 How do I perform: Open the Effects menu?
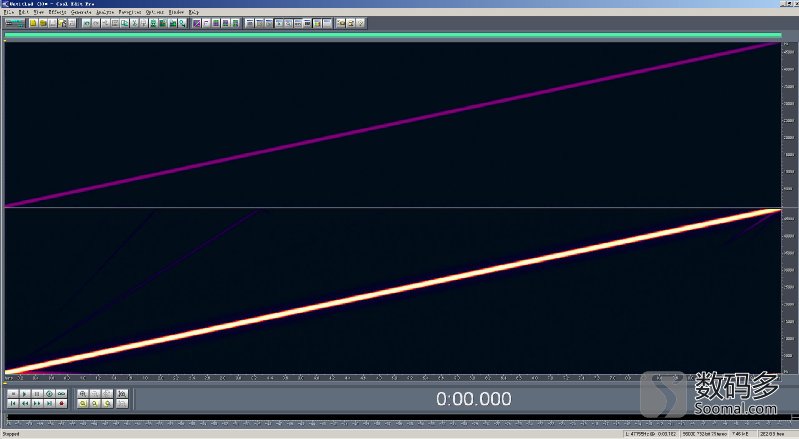(x=57, y=12)
